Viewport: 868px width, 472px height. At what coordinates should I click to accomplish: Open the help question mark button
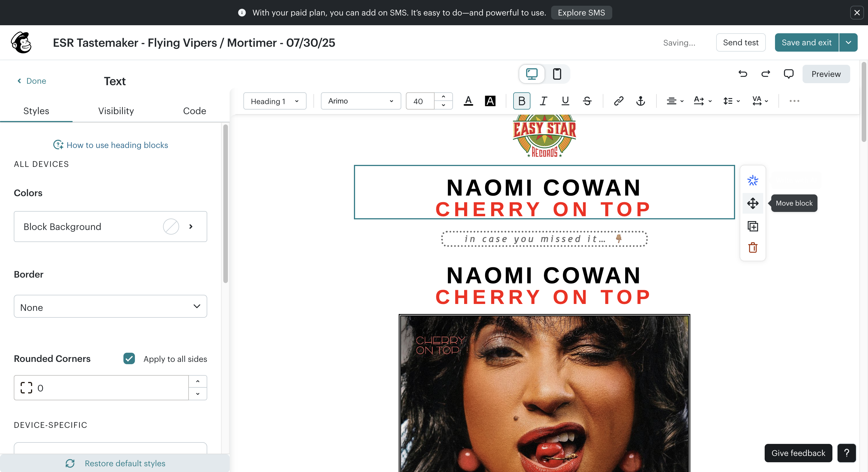click(x=847, y=453)
